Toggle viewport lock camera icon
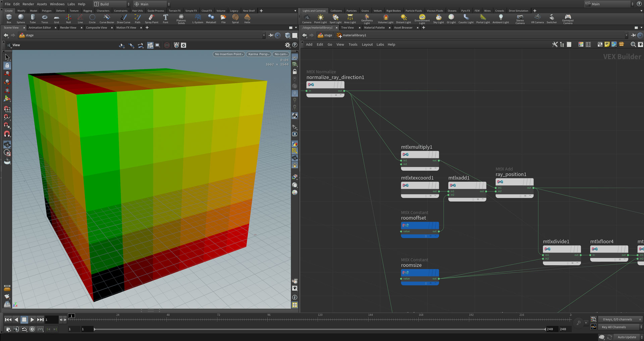Screen dimensions: 644x341 click(x=295, y=72)
